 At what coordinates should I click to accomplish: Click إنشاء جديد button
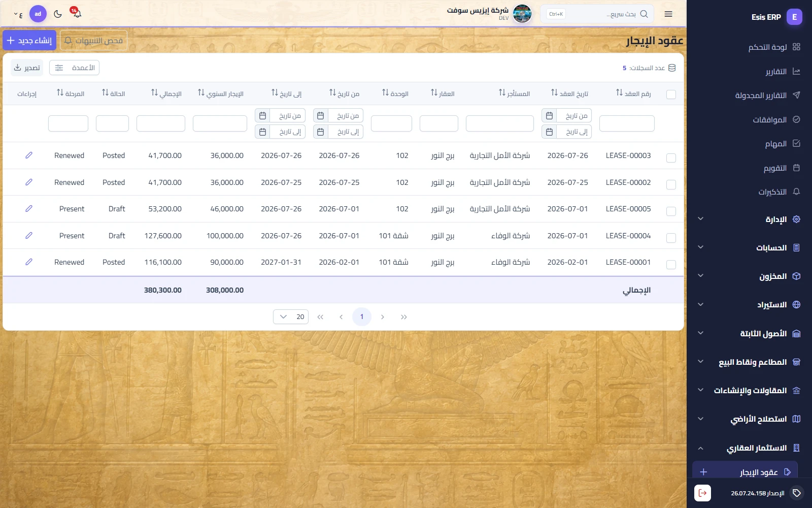29,40
